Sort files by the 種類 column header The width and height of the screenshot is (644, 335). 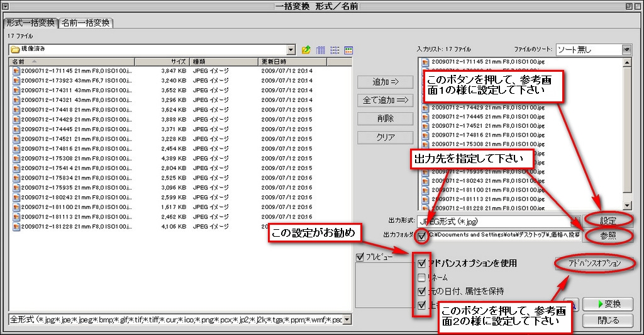click(x=224, y=62)
